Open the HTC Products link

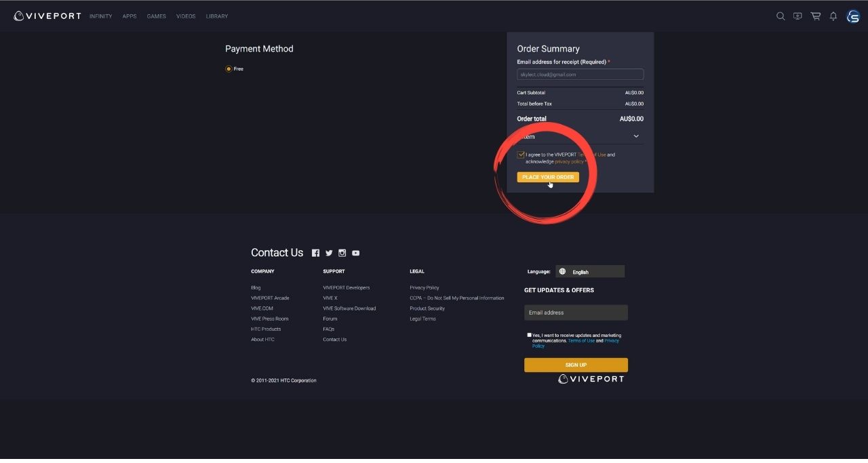(x=266, y=329)
